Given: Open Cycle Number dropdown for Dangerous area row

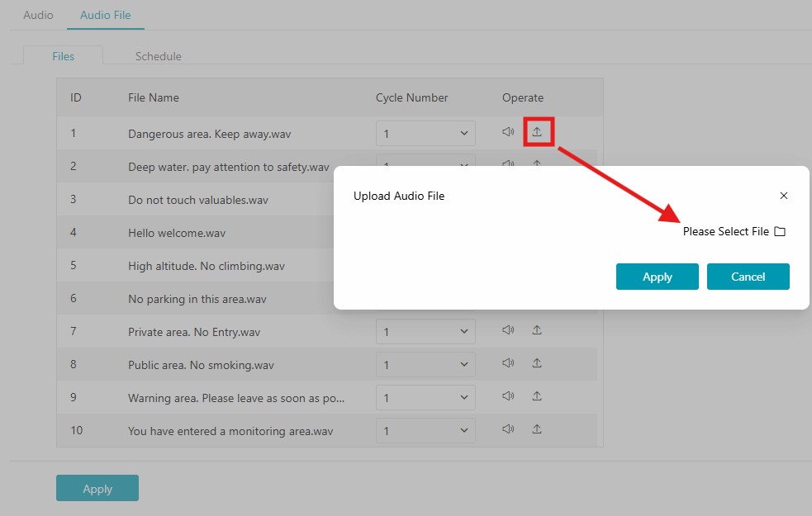Looking at the screenshot, I should [425, 134].
